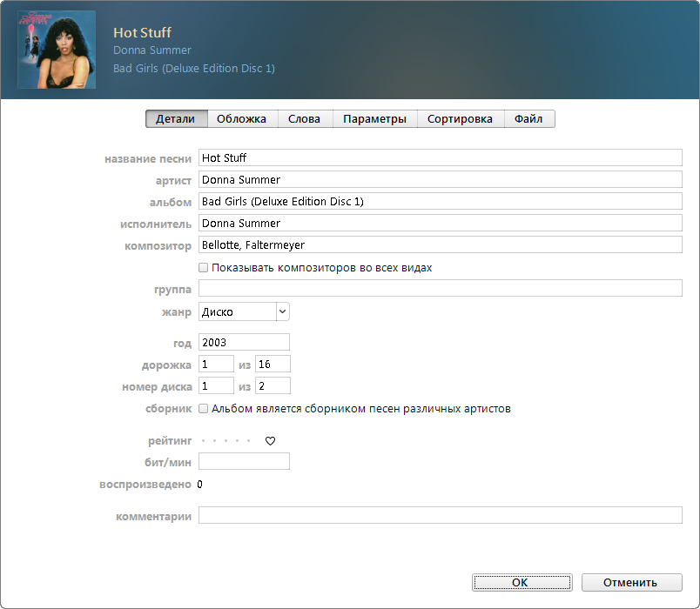Screen dimensions: 700x609
Task: Confirm changes with the ОК button
Action: click(x=522, y=582)
